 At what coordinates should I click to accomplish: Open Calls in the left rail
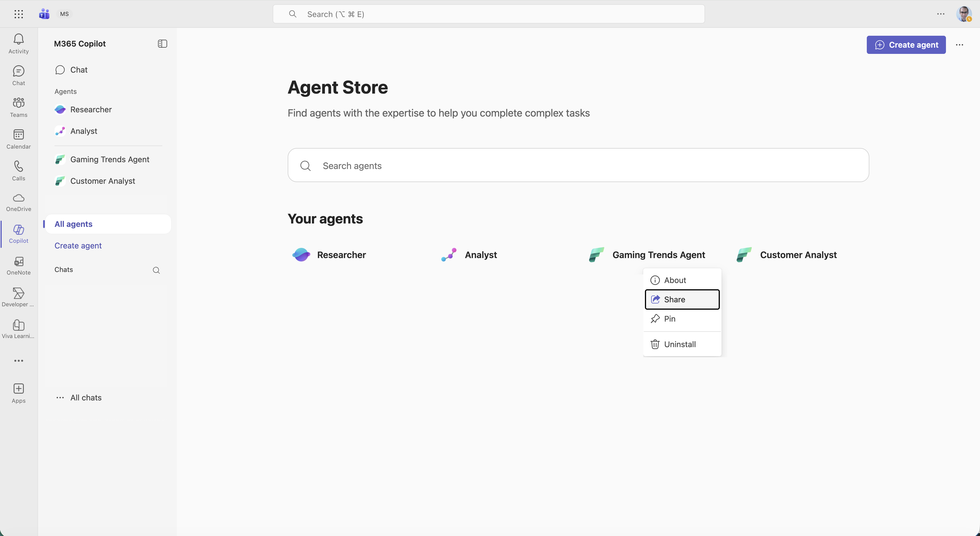pyautogui.click(x=19, y=171)
